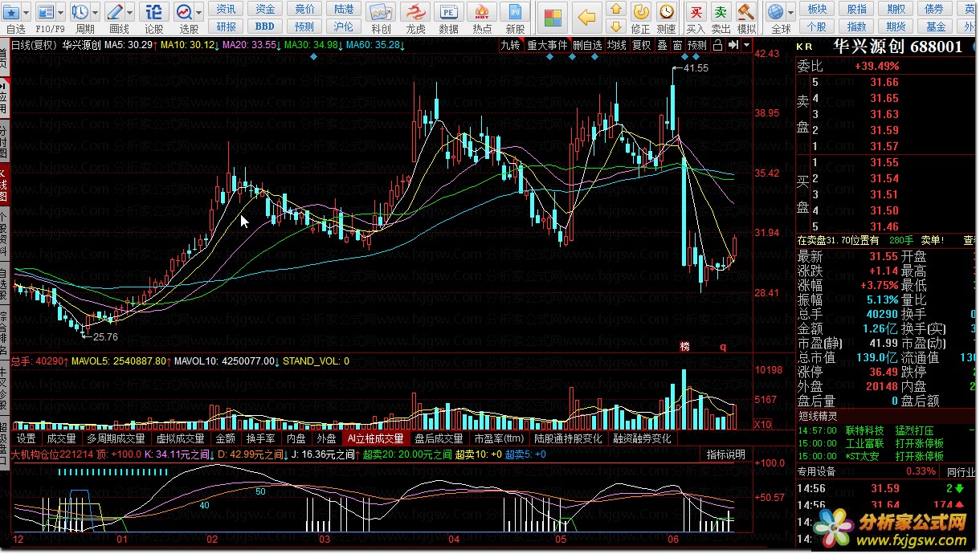Click the 指标说明 indicator description button
The width and height of the screenshot is (980, 554).
coord(725,454)
